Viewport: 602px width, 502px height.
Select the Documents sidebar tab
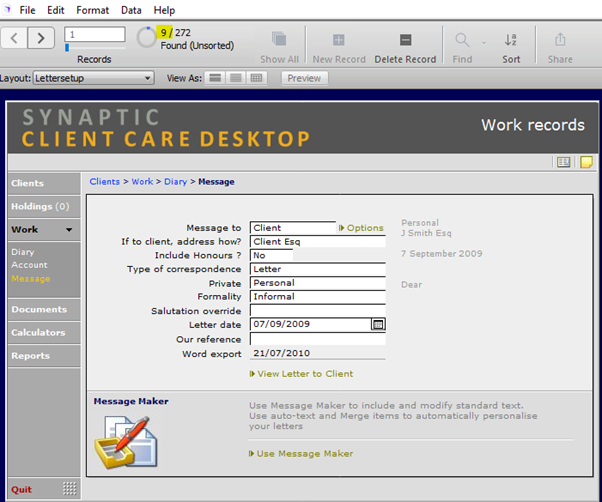point(44,309)
